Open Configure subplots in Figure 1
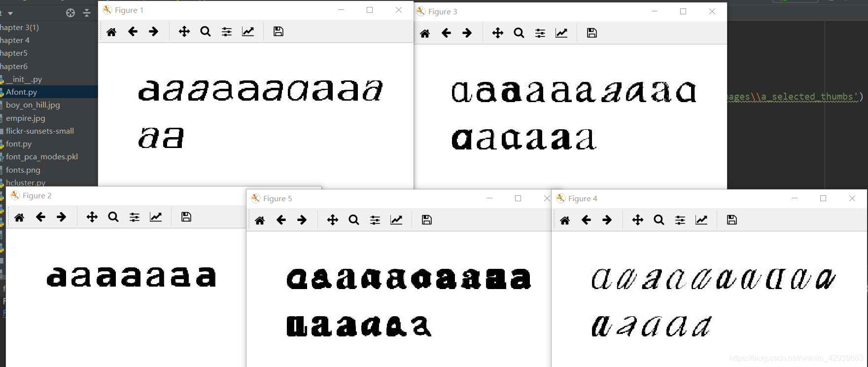 point(227,32)
